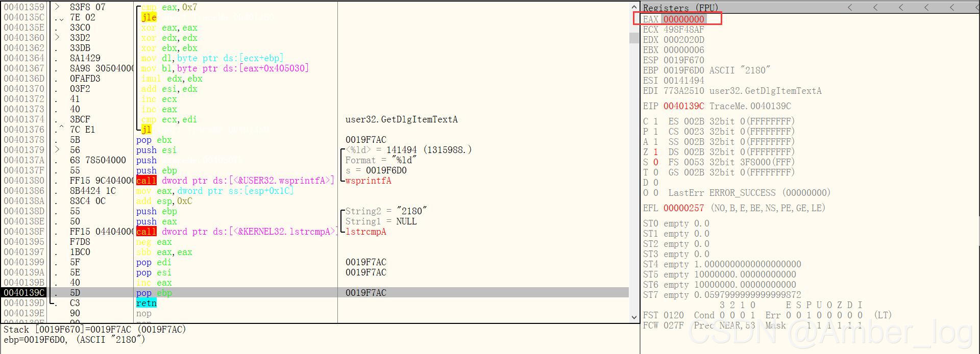Select the add esp,0xC instruction
Viewport: 980px width, 354px height.
(x=164, y=201)
